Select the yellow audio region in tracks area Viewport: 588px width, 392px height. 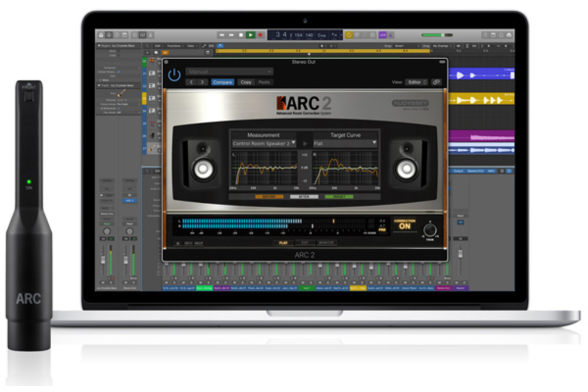click(482, 99)
